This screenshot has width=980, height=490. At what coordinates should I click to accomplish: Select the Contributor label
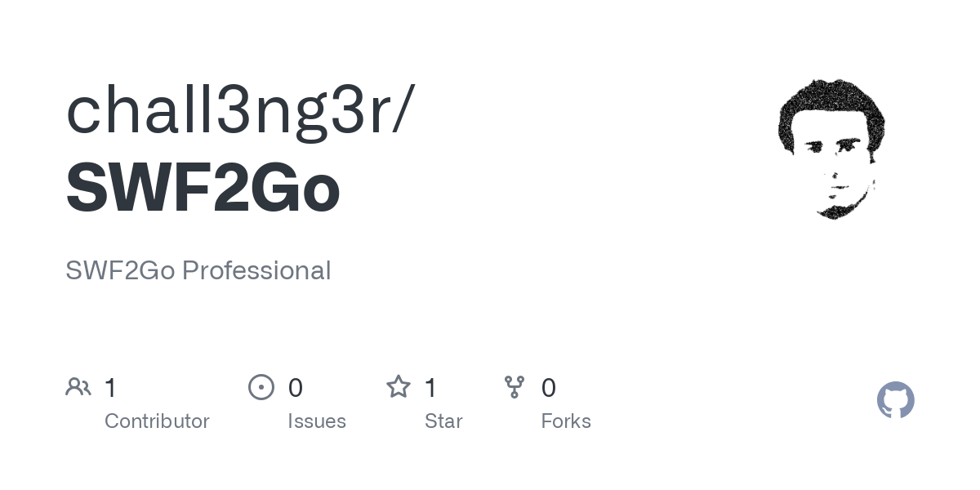(x=157, y=421)
